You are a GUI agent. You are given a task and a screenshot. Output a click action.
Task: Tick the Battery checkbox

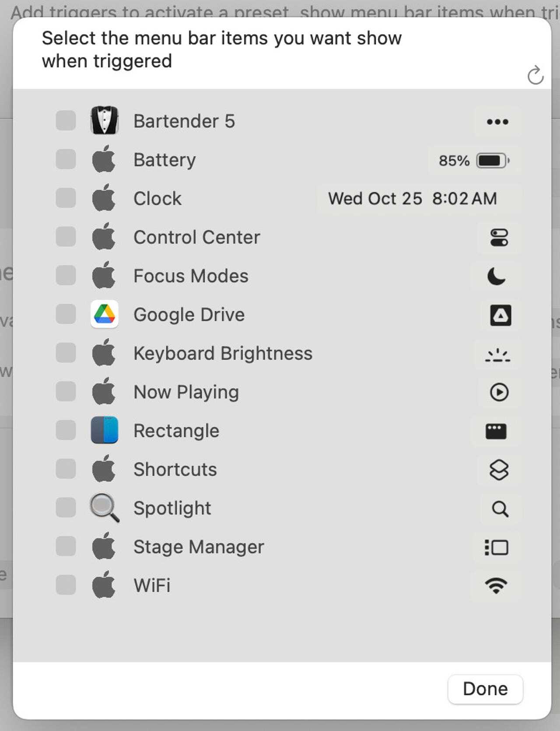[x=66, y=159]
